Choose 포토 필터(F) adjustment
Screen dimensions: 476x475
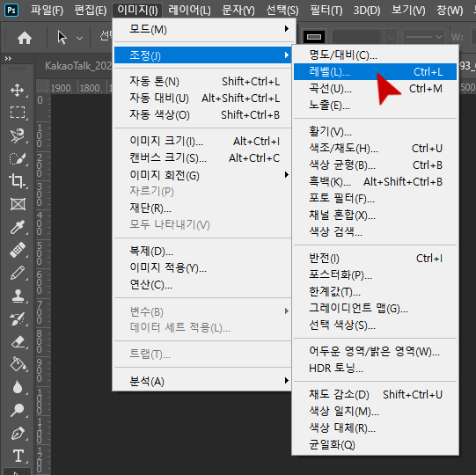tap(375, 199)
